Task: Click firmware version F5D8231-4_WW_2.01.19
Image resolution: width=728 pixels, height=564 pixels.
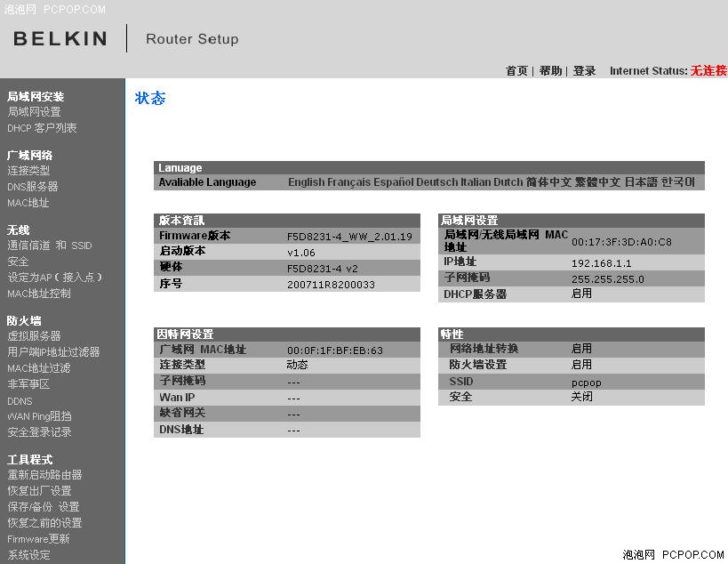Action: pyautogui.click(x=349, y=237)
